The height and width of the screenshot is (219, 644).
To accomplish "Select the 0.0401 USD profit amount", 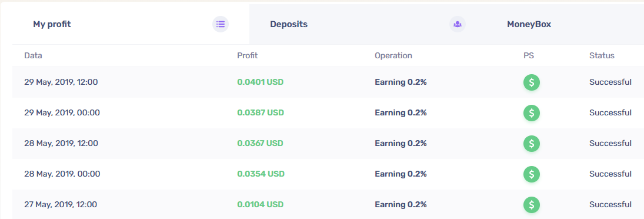I will pos(261,82).
